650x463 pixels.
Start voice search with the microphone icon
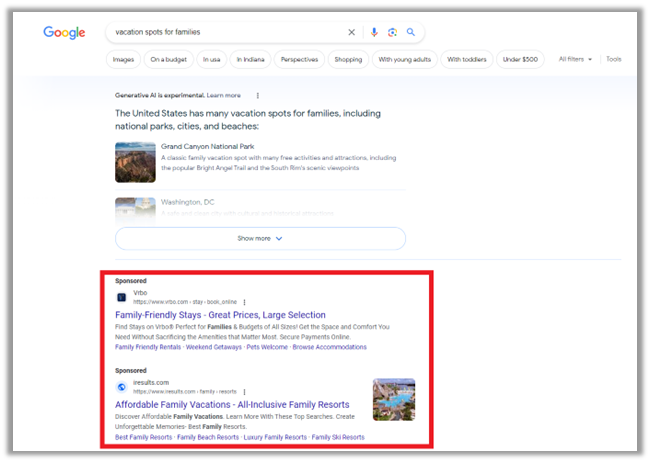click(374, 32)
